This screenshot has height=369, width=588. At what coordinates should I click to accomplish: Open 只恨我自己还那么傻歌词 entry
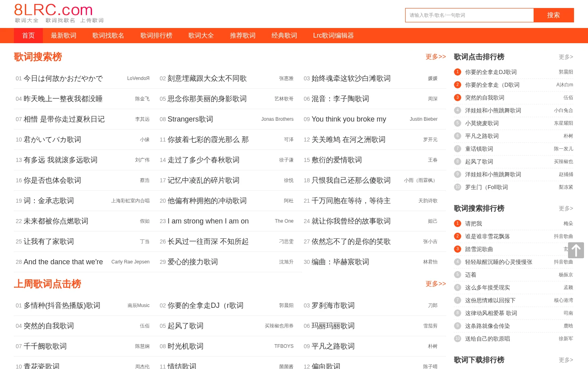(351, 180)
